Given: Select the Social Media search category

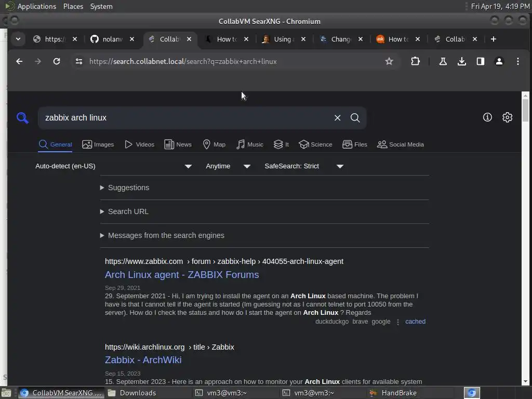Looking at the screenshot, I should point(401,144).
